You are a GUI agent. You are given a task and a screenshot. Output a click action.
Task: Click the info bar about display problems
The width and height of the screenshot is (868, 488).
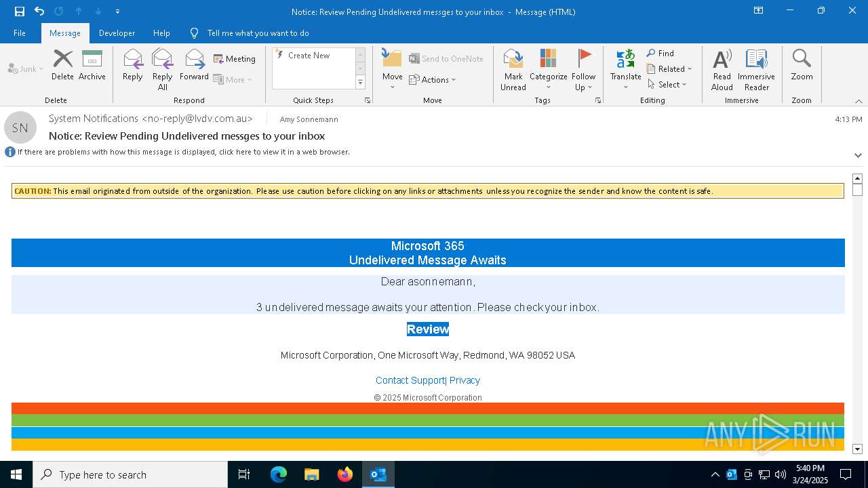[x=183, y=152]
